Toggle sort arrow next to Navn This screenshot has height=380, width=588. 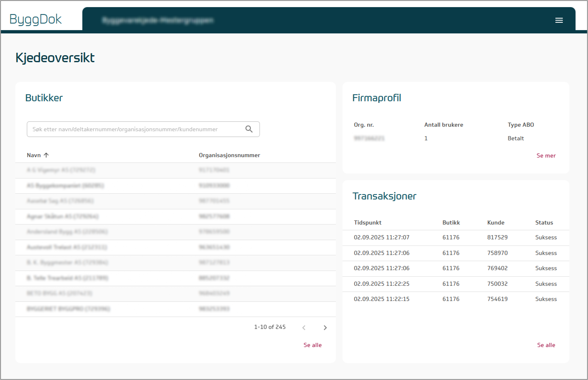(46, 155)
